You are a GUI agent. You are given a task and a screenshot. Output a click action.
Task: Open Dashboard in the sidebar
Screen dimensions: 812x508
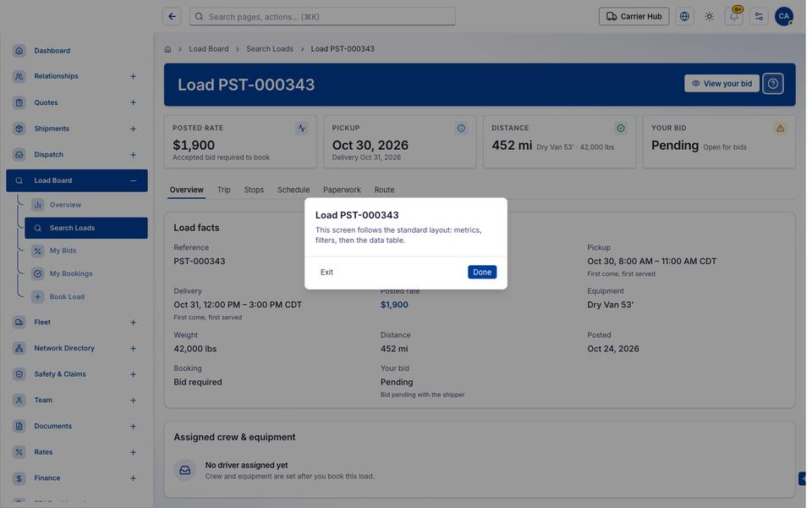[x=77, y=51]
